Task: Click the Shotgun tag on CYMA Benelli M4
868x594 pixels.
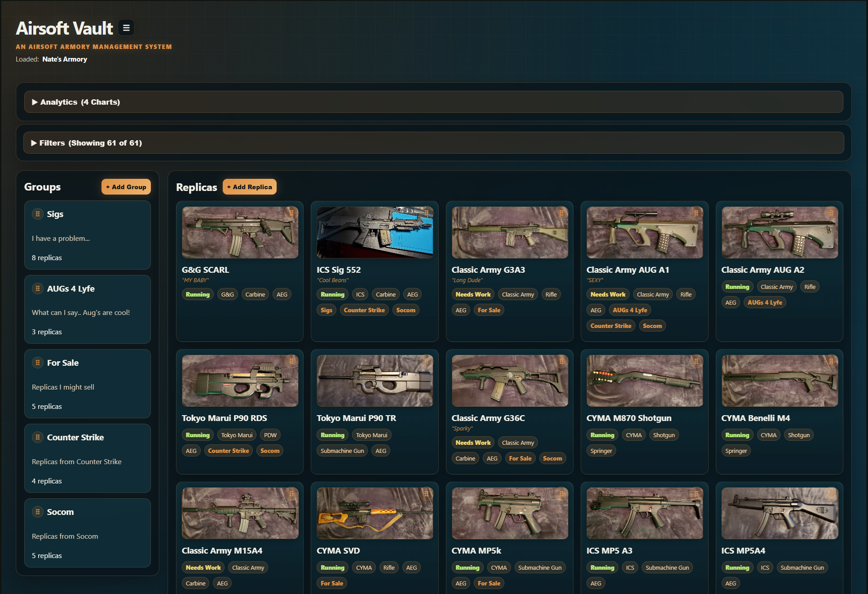Action: [x=799, y=435]
